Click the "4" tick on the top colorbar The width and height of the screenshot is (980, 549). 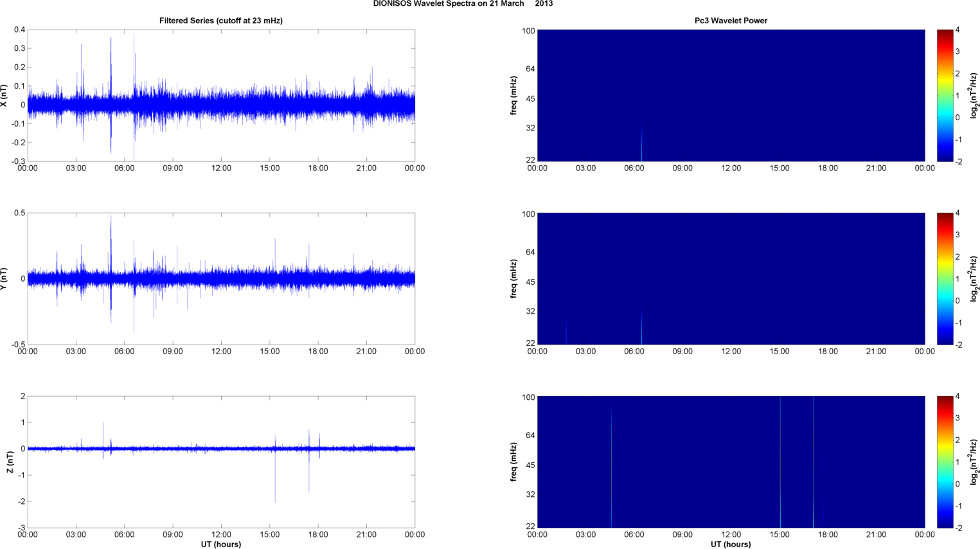(958, 30)
